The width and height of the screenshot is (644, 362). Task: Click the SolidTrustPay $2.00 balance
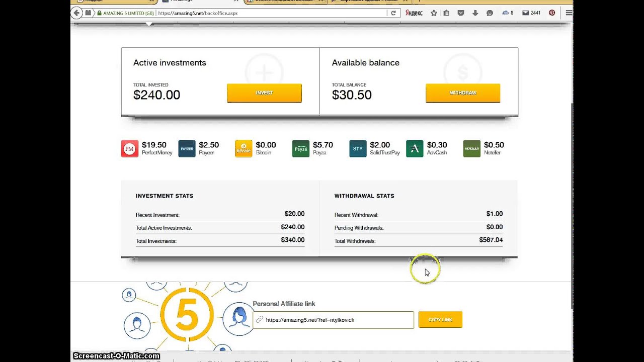click(380, 145)
